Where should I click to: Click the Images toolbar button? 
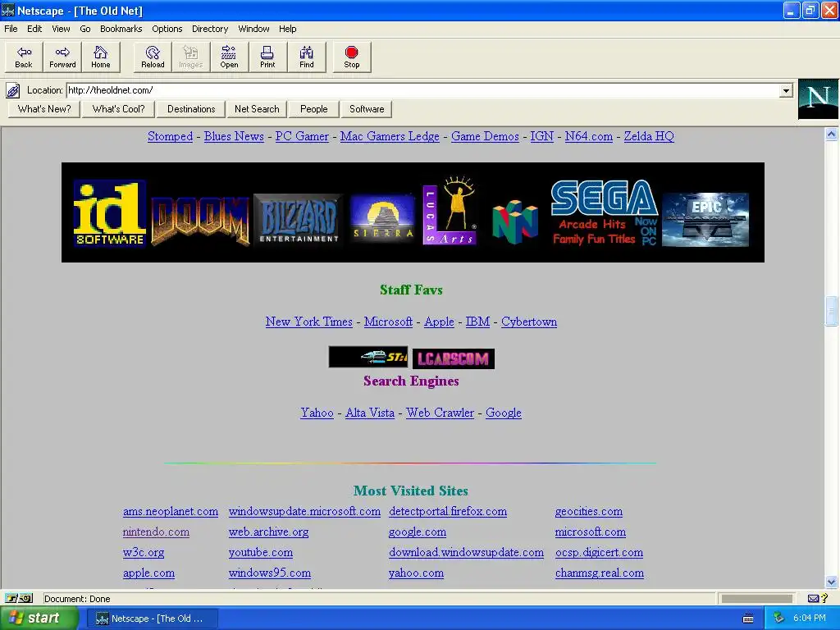point(190,57)
